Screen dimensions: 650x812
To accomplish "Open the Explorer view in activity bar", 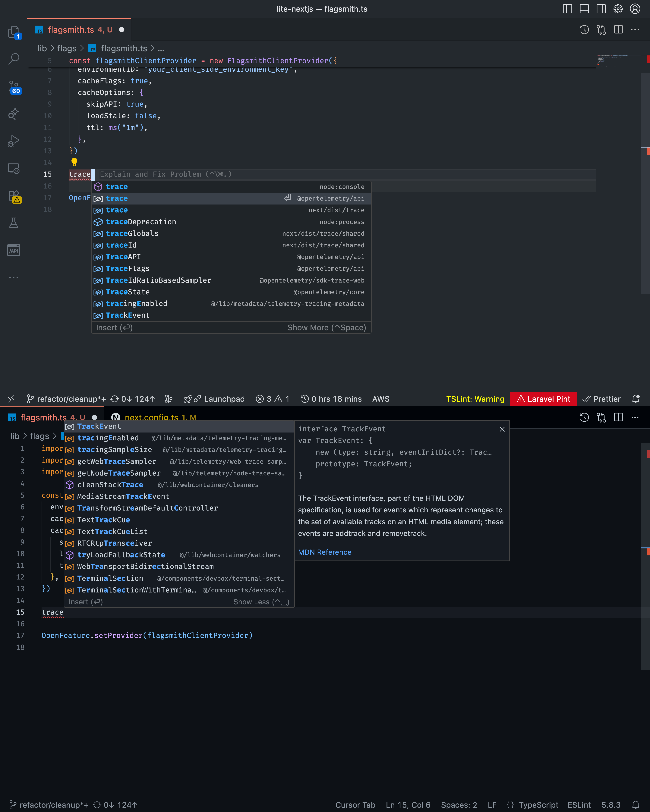I will [14, 32].
